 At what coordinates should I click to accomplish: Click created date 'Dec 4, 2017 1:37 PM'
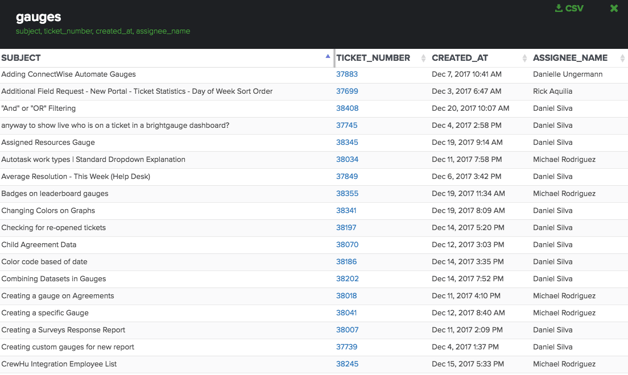[x=465, y=347]
